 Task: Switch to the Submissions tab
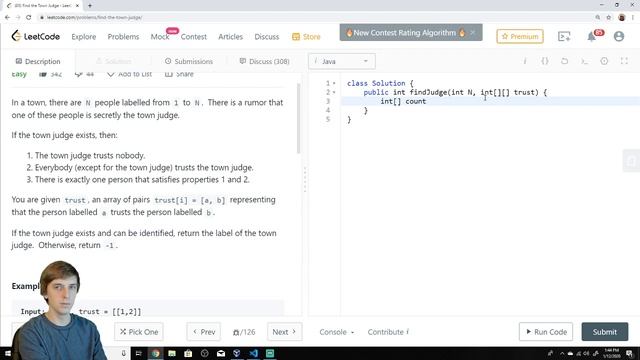[189, 61]
